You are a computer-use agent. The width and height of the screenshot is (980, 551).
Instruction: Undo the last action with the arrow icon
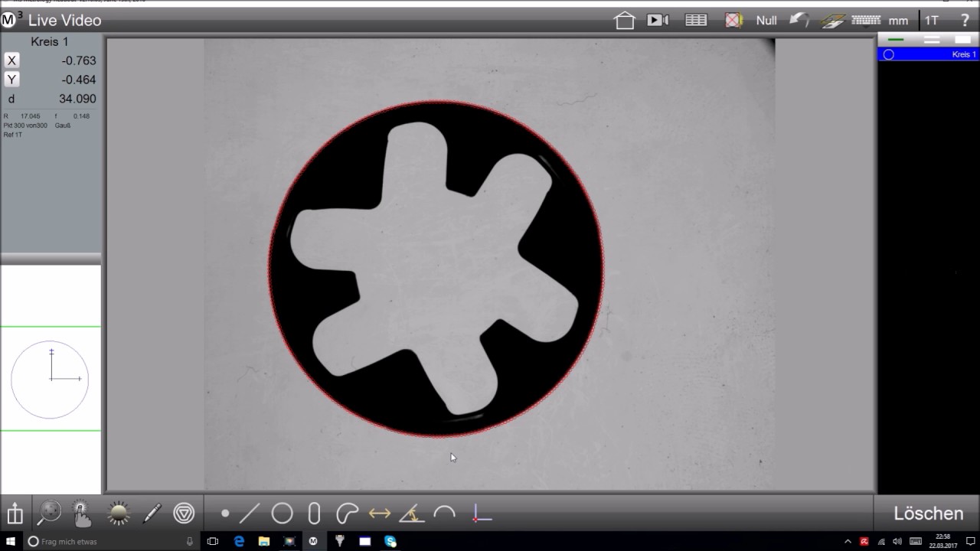pyautogui.click(x=799, y=21)
